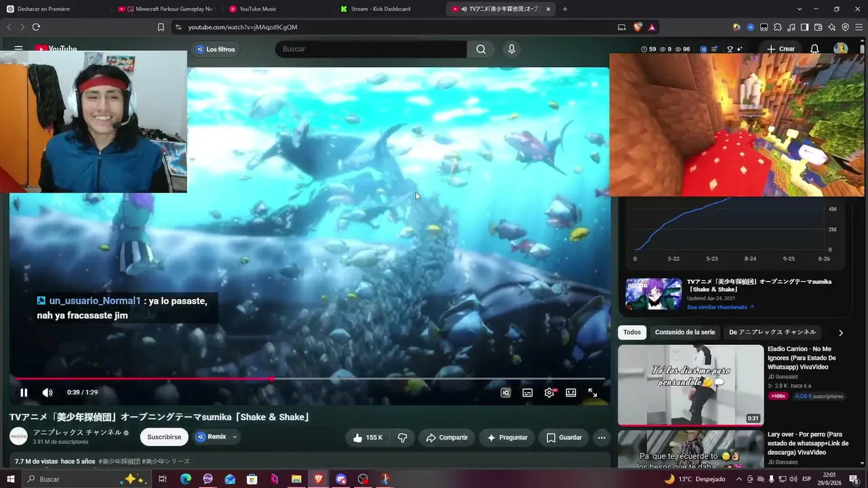Open more actions three-dot menu
The height and width of the screenshot is (488, 868).
point(601,438)
